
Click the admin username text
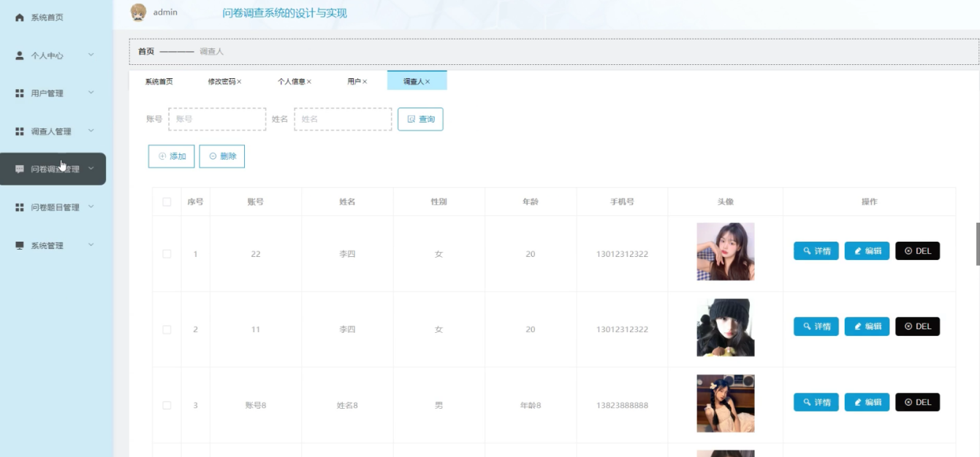(x=165, y=12)
